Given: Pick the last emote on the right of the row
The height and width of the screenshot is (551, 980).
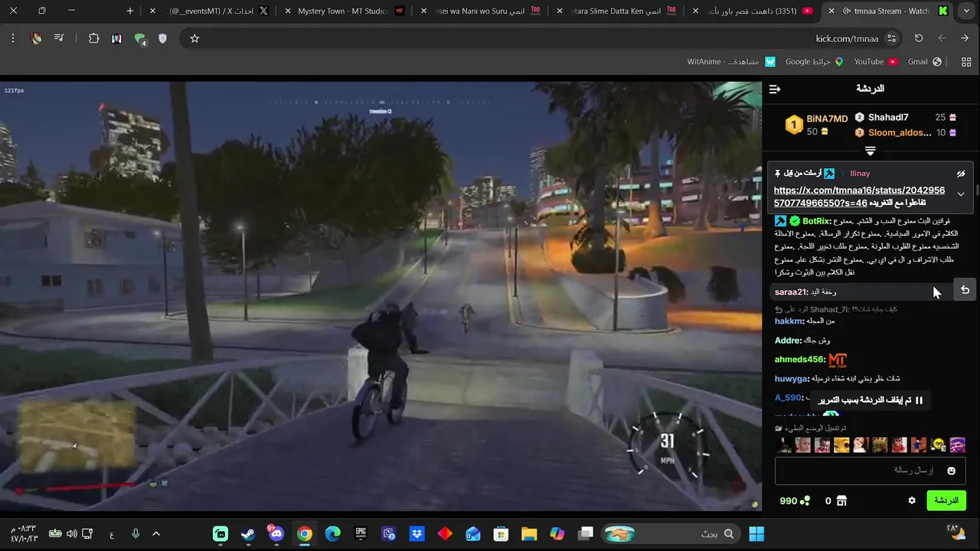Looking at the screenshot, I should (958, 445).
